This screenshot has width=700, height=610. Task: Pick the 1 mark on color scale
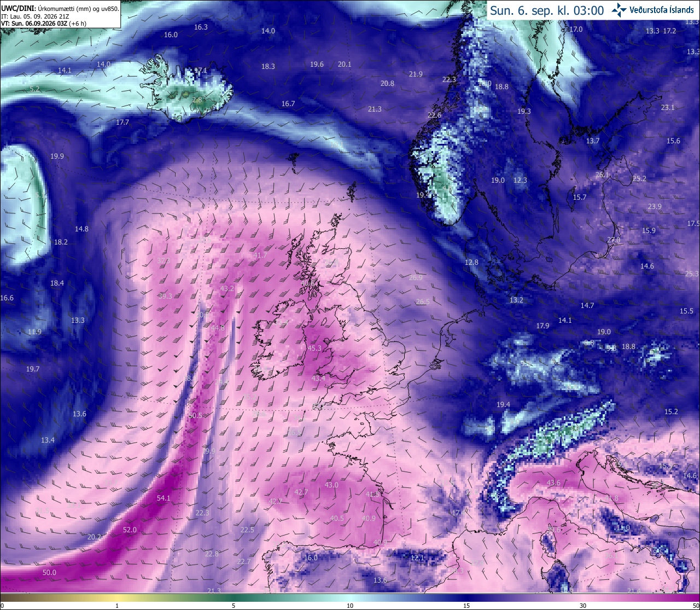(x=117, y=606)
